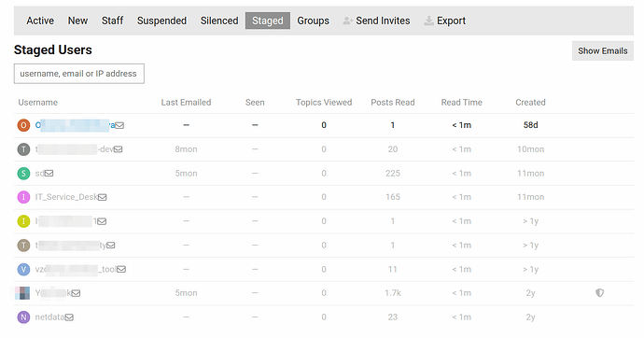Click the shield icon in the 1.7k posts row

(599, 293)
